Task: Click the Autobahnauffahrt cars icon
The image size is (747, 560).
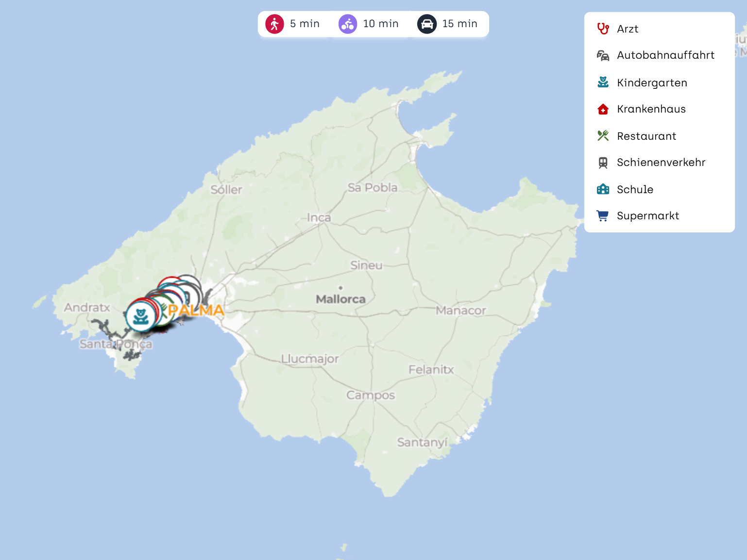Action: coord(603,55)
